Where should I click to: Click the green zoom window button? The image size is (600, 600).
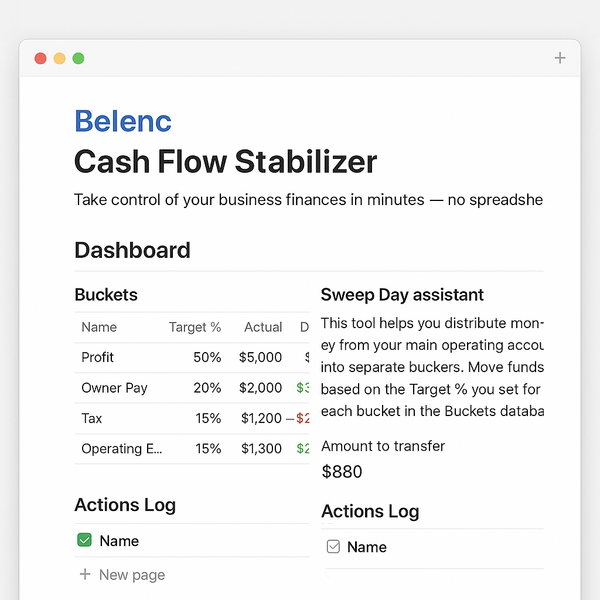tap(78, 58)
